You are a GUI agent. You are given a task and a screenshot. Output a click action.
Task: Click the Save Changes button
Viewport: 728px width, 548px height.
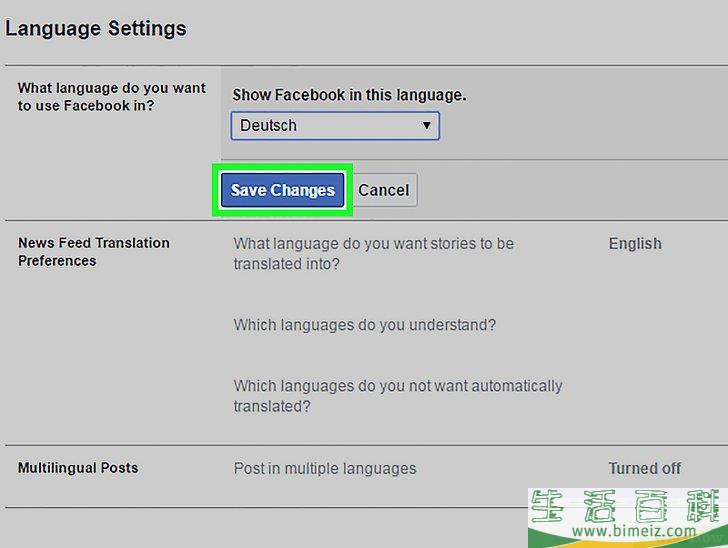[282, 190]
